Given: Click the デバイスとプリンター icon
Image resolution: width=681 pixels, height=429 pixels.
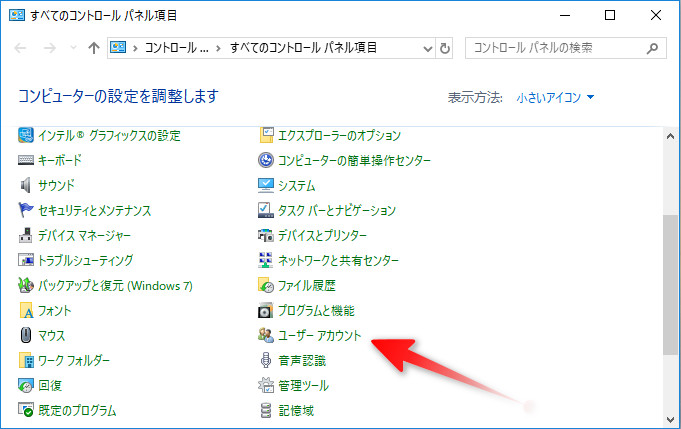Looking at the screenshot, I should tap(266, 235).
